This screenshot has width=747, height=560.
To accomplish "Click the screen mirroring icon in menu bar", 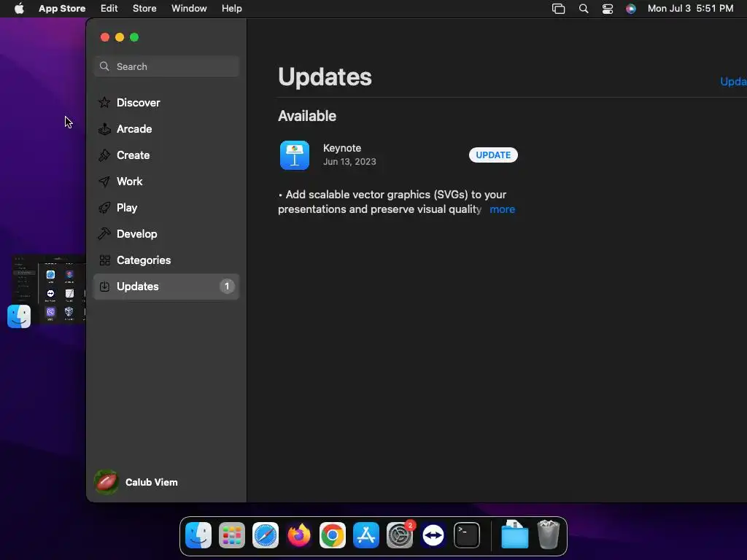I will (558, 9).
